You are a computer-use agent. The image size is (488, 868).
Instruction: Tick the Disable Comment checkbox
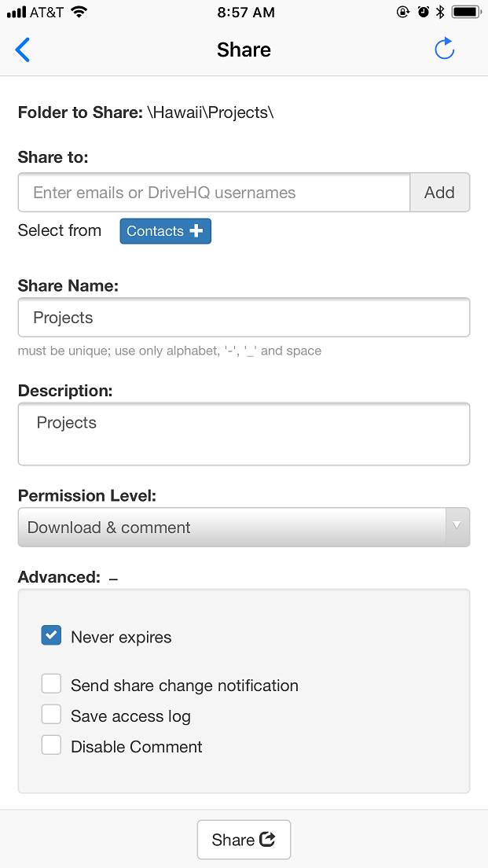pos(51,745)
